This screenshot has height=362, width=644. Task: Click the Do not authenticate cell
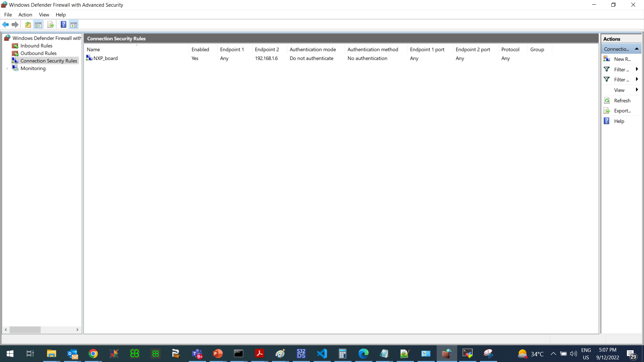pyautogui.click(x=311, y=58)
